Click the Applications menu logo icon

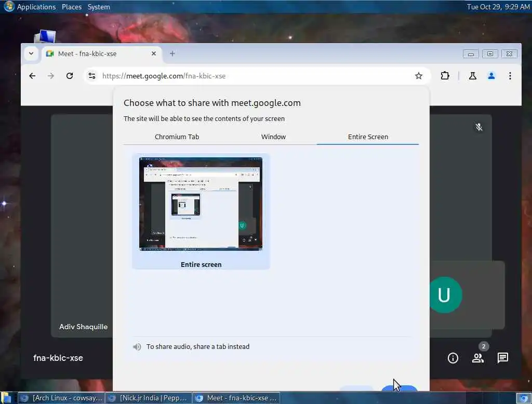[x=9, y=6]
